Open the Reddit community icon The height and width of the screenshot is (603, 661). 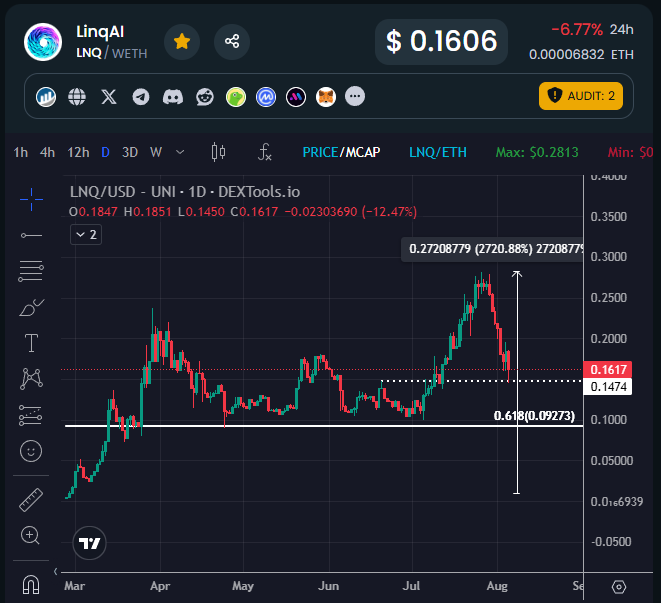tap(205, 97)
